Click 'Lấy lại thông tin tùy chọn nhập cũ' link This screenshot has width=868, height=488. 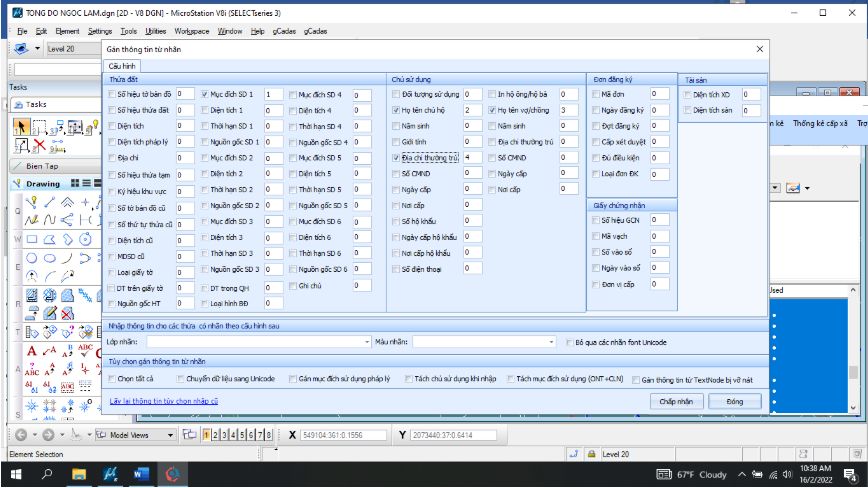click(x=163, y=401)
